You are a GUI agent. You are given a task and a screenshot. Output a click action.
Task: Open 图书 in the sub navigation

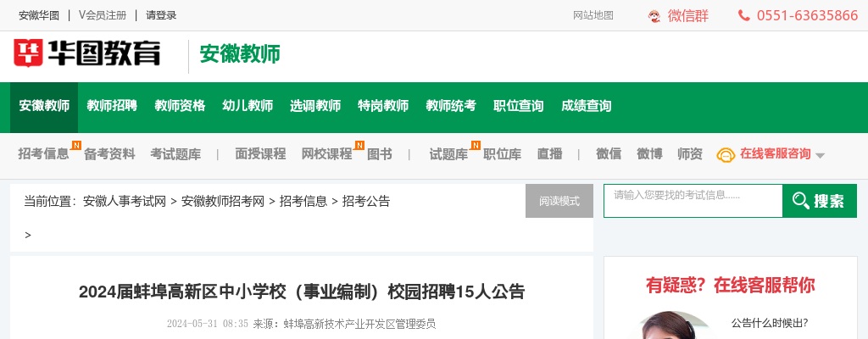[380, 154]
